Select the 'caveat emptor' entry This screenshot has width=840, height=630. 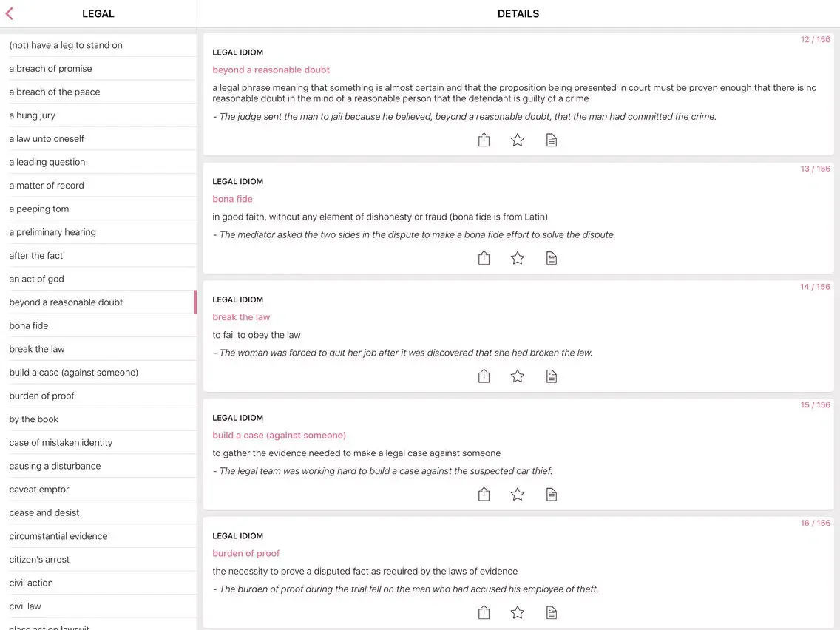tap(98, 490)
